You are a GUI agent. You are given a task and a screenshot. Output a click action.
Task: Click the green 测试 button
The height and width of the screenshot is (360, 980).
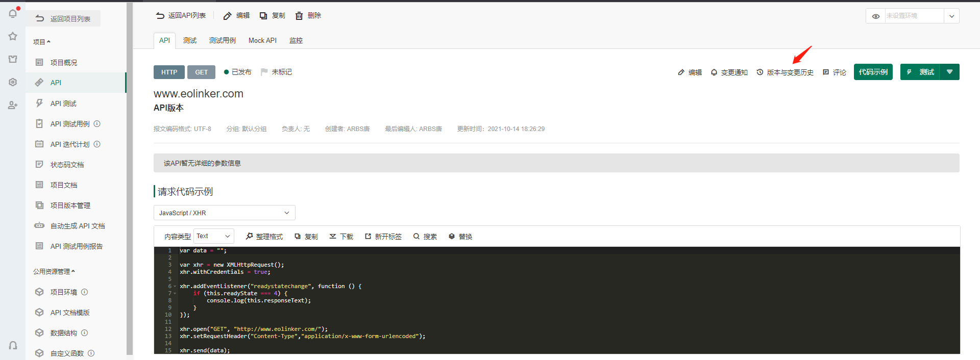point(920,72)
